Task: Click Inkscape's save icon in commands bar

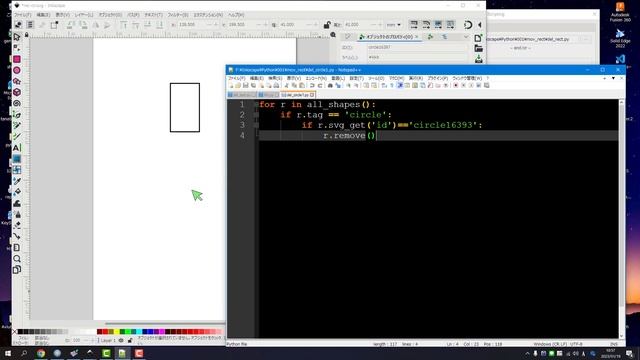Action: (x=478, y=59)
